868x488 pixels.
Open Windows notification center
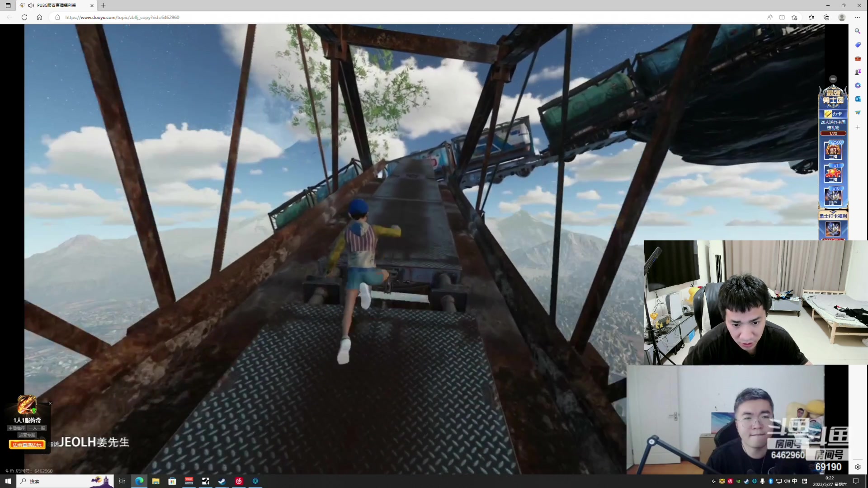coord(856,481)
